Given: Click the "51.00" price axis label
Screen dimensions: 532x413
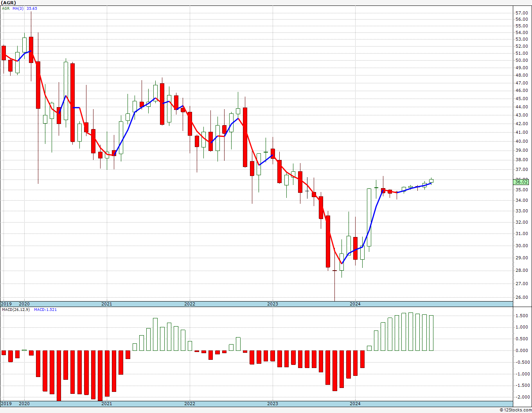Looking at the screenshot, I should click(x=521, y=53).
